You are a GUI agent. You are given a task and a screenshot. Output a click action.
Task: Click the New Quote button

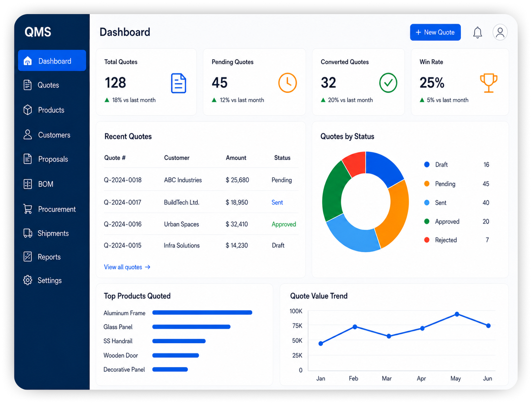pos(435,32)
